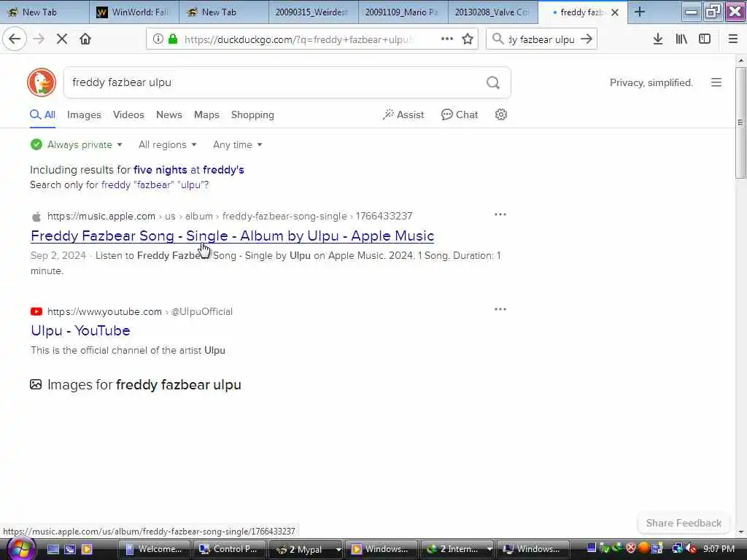Click the Share Feedback button
The width and height of the screenshot is (747, 560).
coord(684,524)
